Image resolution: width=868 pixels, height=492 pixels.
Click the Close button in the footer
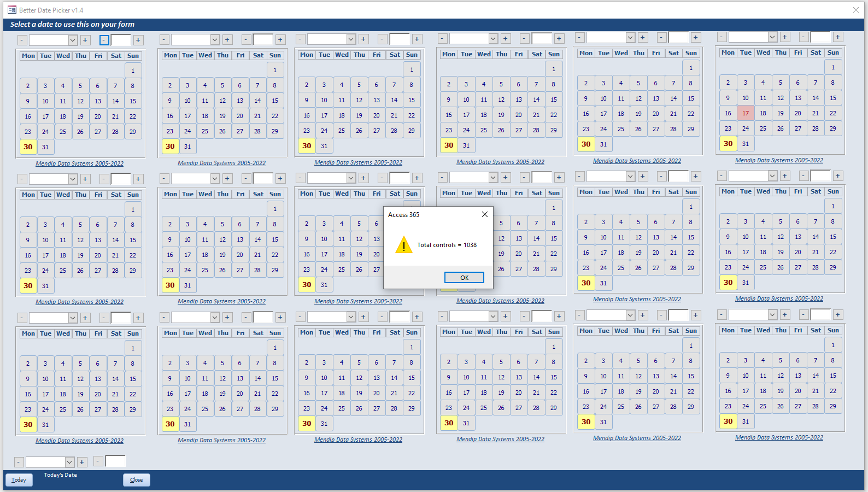[137, 480]
